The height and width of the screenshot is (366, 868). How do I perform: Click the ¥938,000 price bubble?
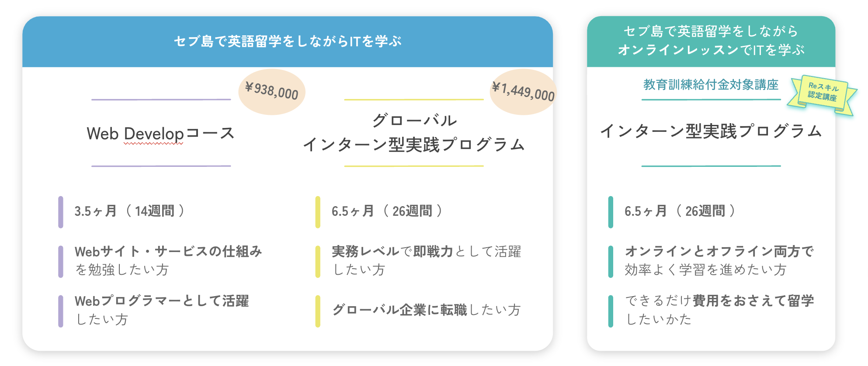(x=272, y=92)
